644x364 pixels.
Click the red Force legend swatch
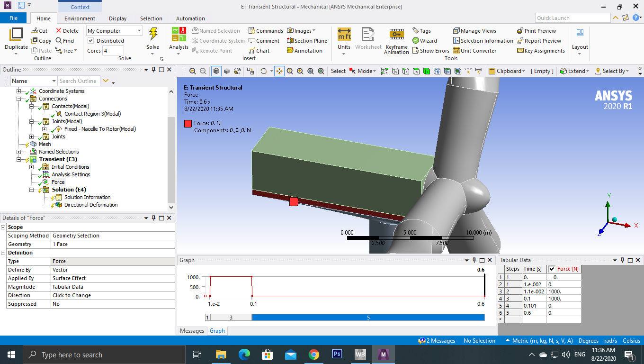point(188,124)
